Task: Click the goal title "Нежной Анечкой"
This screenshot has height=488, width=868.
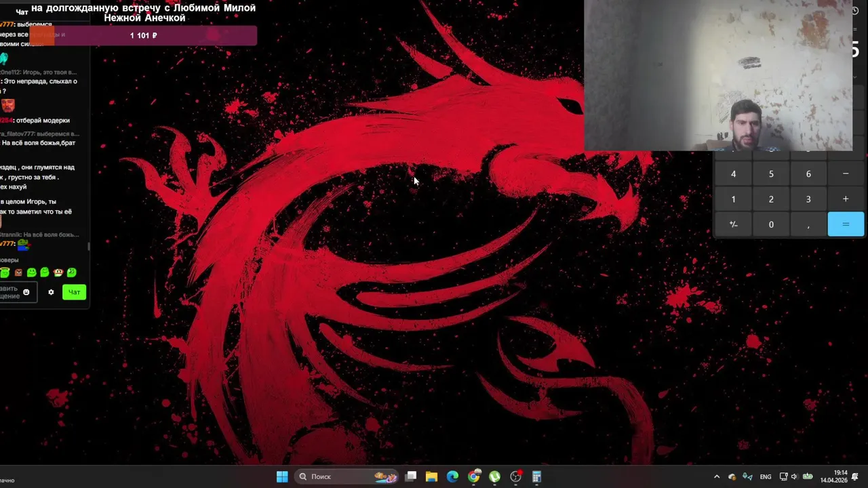Action: tap(144, 18)
